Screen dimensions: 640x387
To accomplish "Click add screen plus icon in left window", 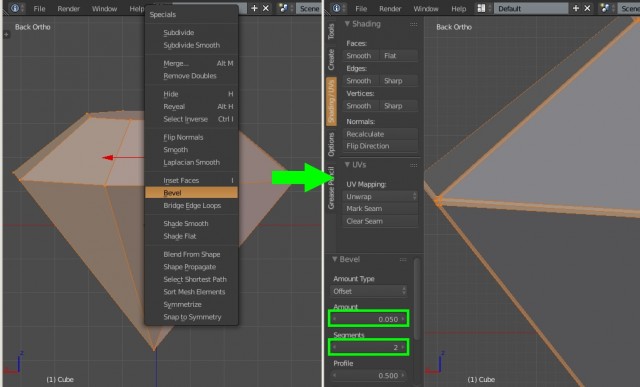I will click(254, 8).
